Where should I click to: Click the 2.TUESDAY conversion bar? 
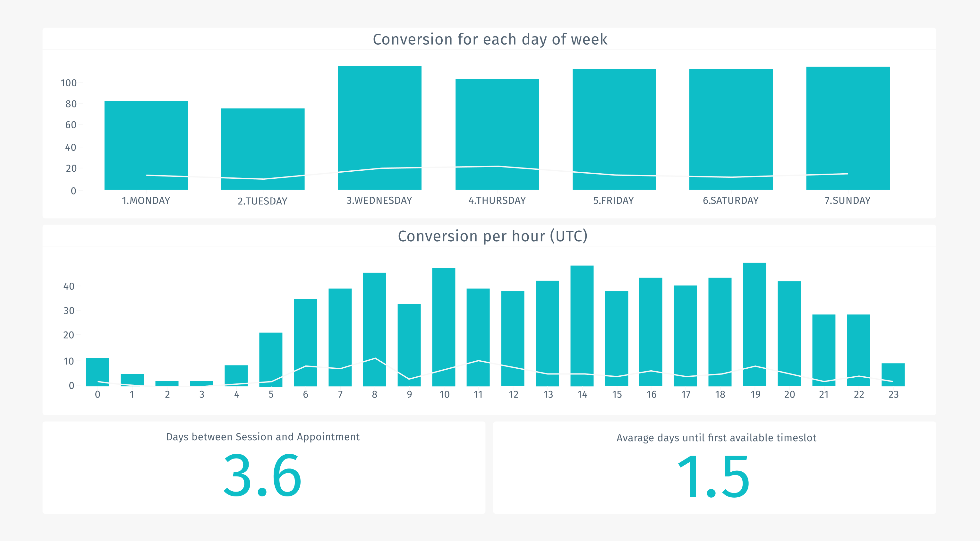263,149
